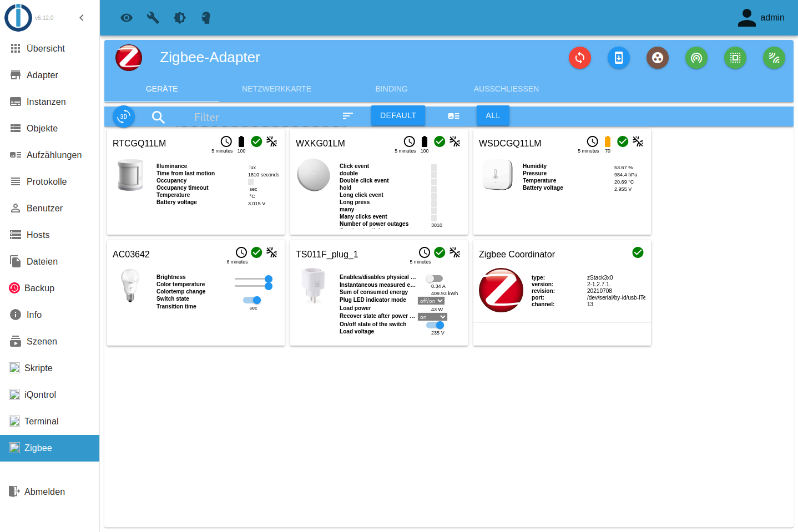Click the green touchlink radar icon
The image size is (798, 532).
[x=696, y=58]
